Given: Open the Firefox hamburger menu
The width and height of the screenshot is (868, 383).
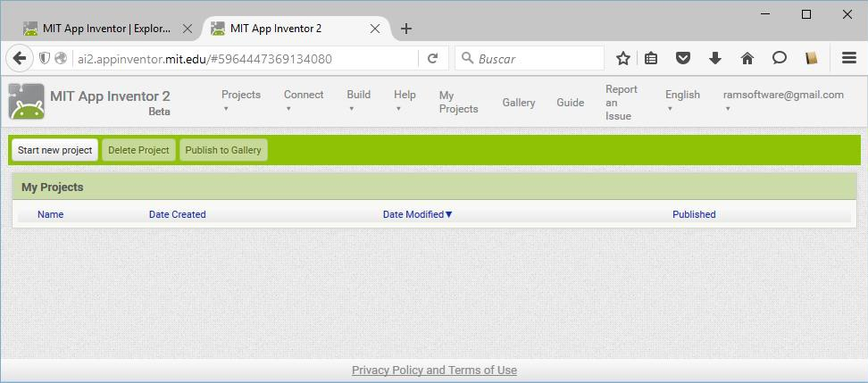Looking at the screenshot, I should pos(849,58).
